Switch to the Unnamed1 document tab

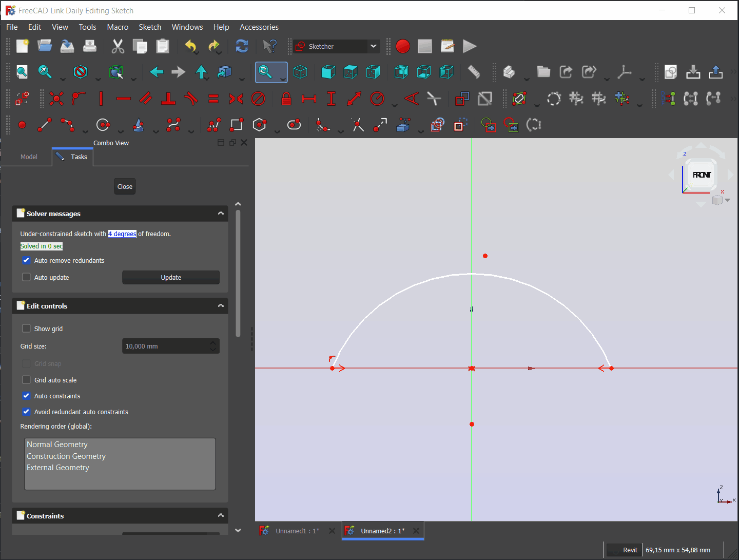(x=297, y=531)
